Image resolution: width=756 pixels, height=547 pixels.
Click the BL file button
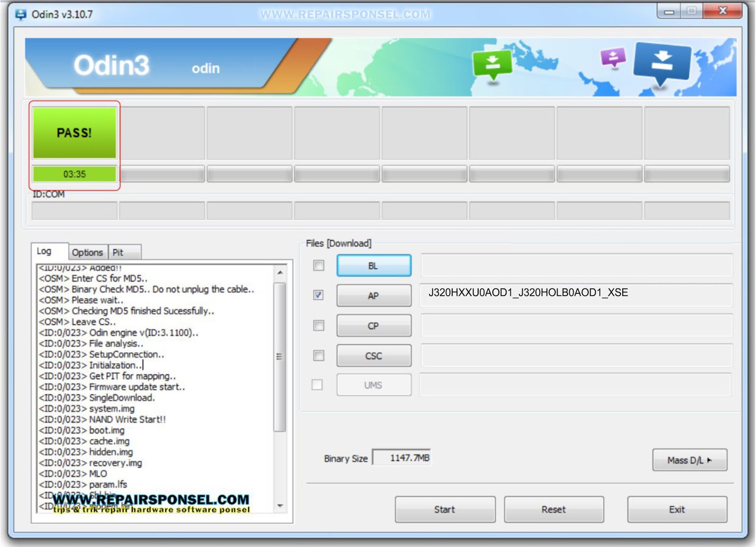(x=374, y=266)
